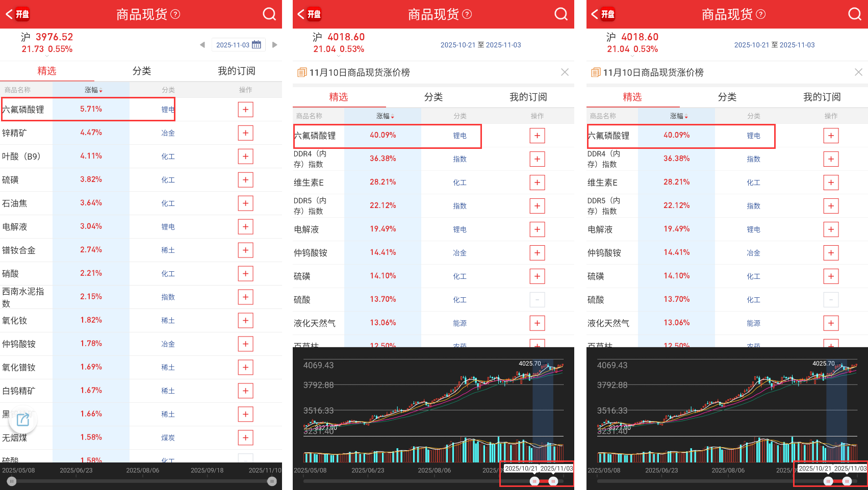The width and height of the screenshot is (868, 490).
Task: Dismiss the 涨价榜 banner in the middle panel
Action: click(x=565, y=72)
